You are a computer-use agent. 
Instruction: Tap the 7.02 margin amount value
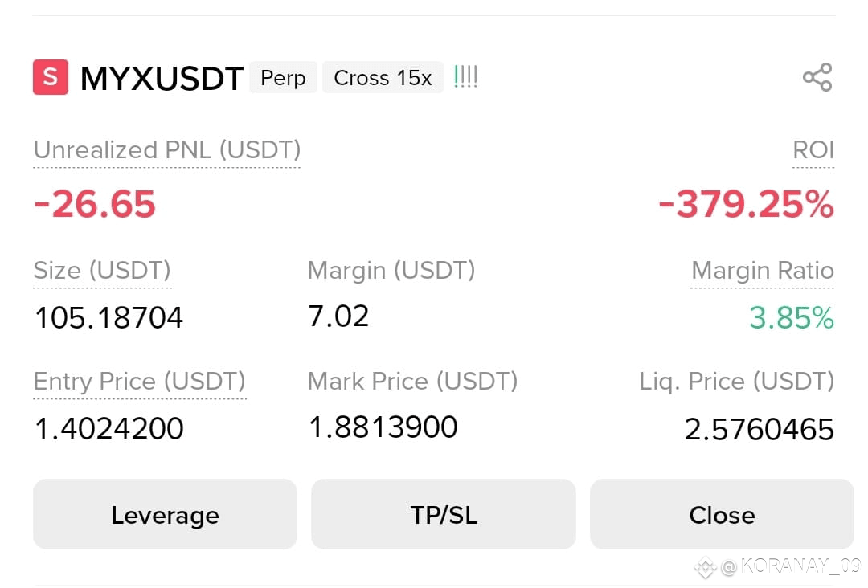click(338, 316)
